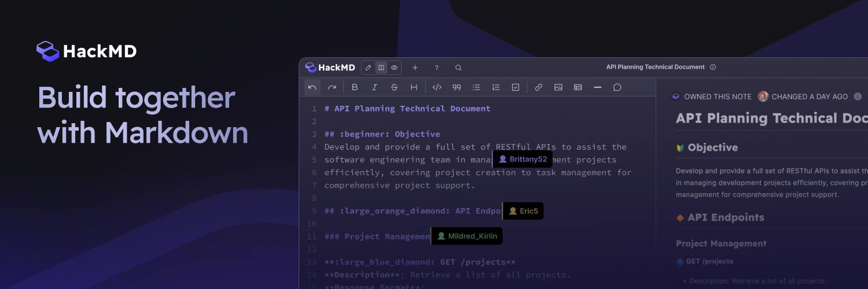Click the avatar beside CHANGED A DAY AGO
Screen dimensions: 868x289
tap(763, 97)
